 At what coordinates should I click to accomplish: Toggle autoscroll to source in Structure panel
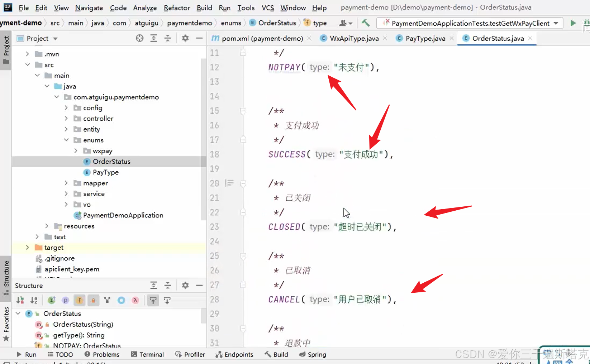[x=153, y=300]
